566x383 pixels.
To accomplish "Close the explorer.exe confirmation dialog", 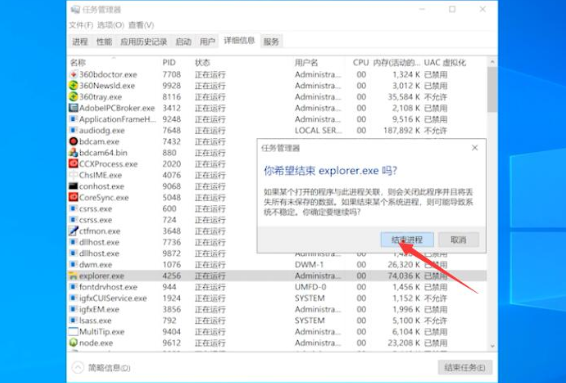I will click(x=475, y=148).
